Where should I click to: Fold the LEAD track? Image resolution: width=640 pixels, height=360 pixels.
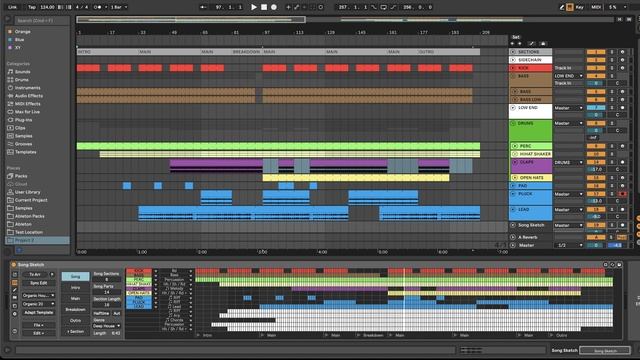point(513,209)
